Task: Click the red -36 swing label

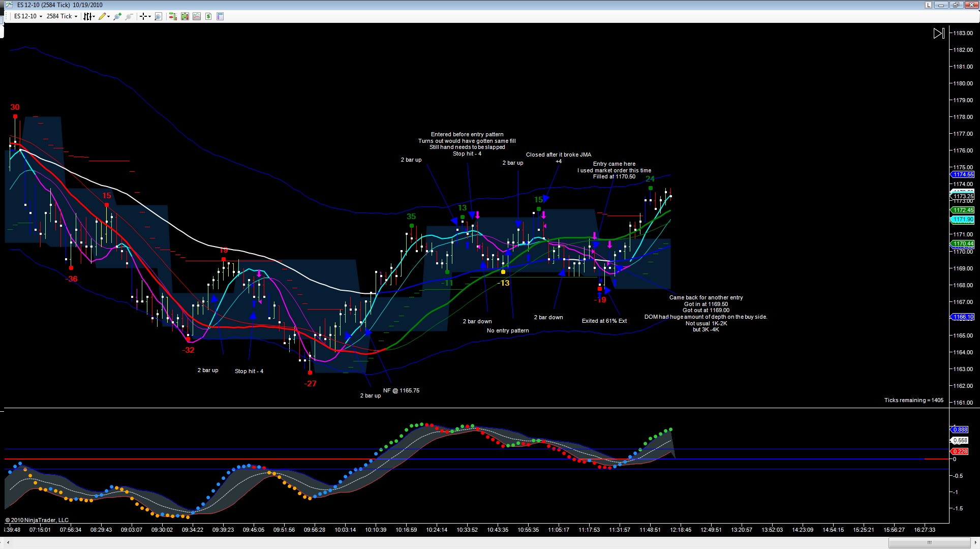Action: click(x=72, y=279)
